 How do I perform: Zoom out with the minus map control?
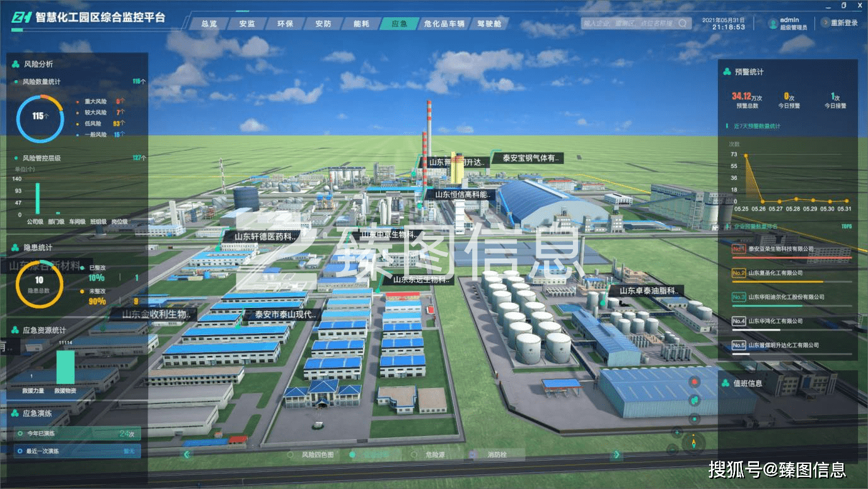[673, 449]
